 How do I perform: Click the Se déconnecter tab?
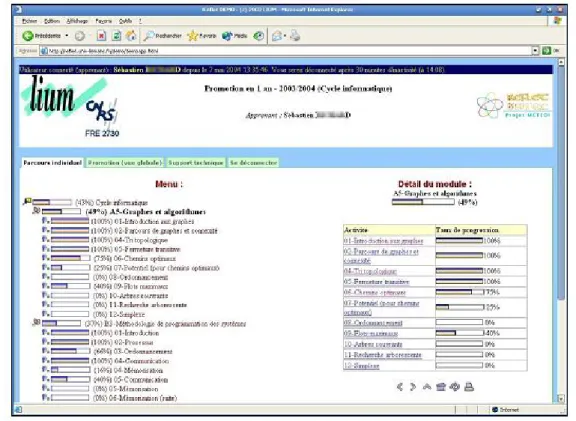(253, 162)
